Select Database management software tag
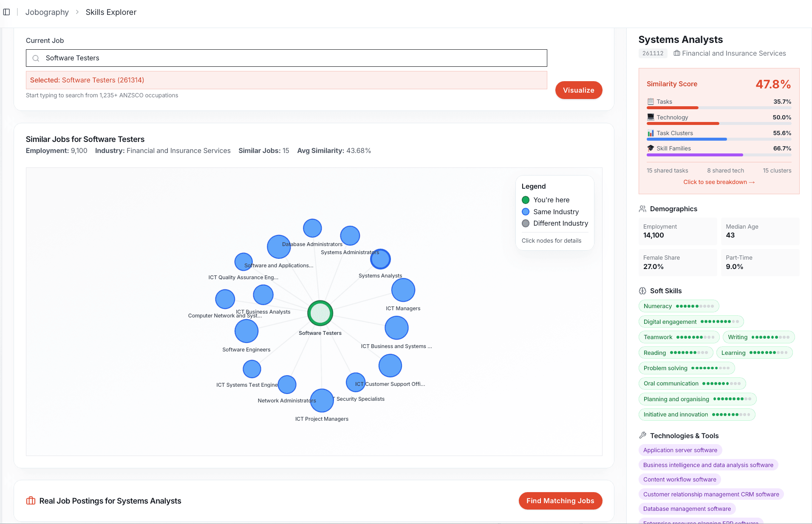The image size is (812, 524). [687, 509]
